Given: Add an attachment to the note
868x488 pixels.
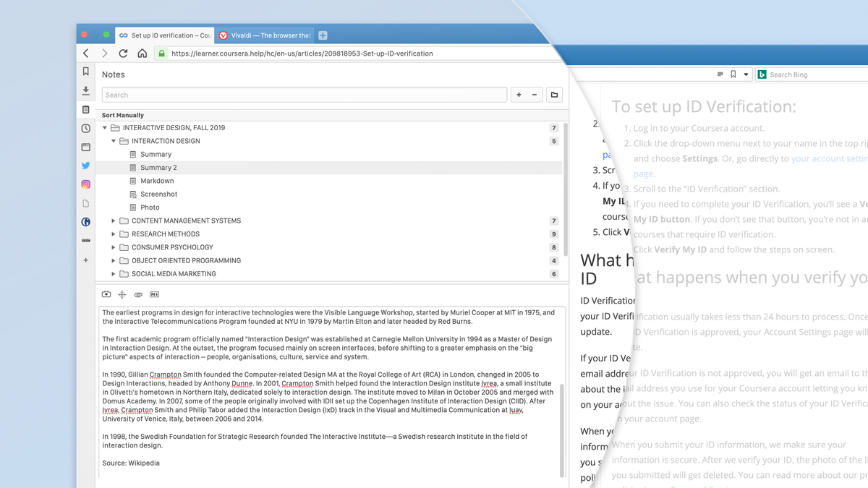Looking at the screenshot, I should pos(138,295).
